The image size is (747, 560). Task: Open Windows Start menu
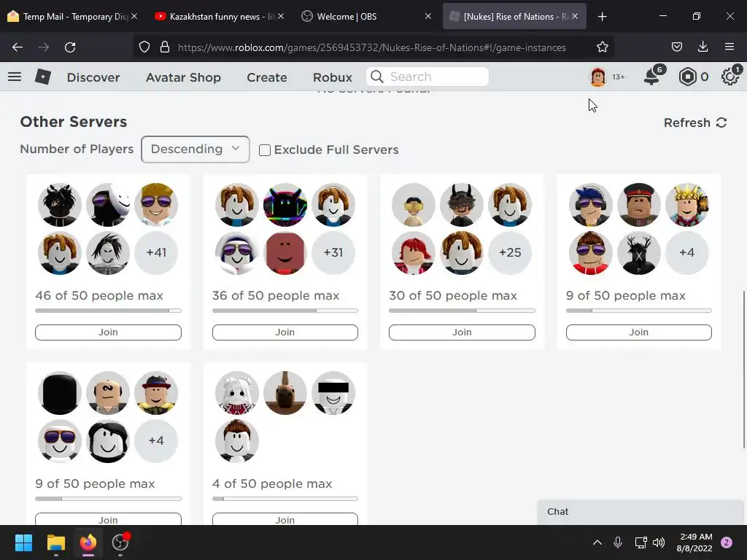tap(23, 542)
